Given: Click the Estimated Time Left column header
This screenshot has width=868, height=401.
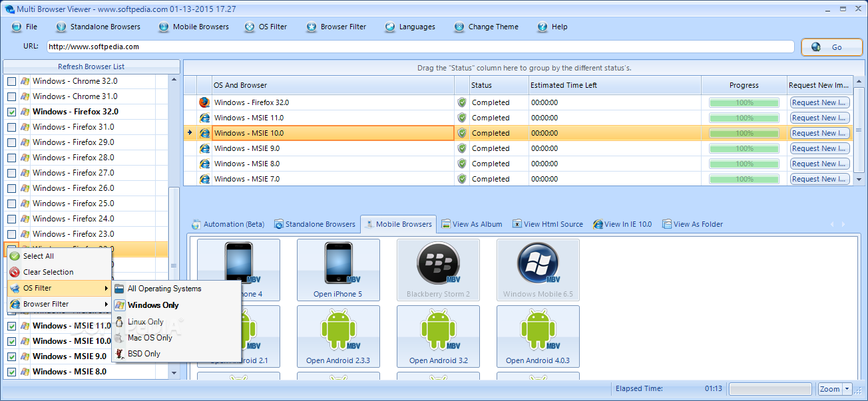Looking at the screenshot, I should click(614, 85).
